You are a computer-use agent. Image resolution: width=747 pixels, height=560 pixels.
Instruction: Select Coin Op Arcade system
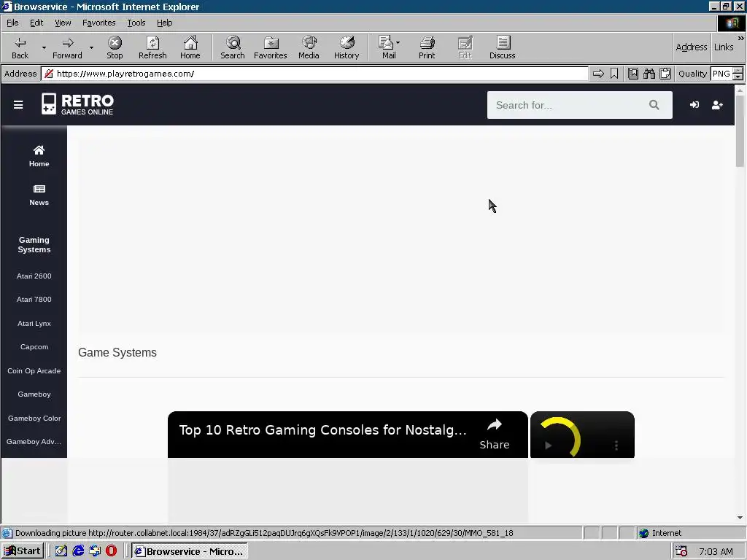click(x=34, y=370)
